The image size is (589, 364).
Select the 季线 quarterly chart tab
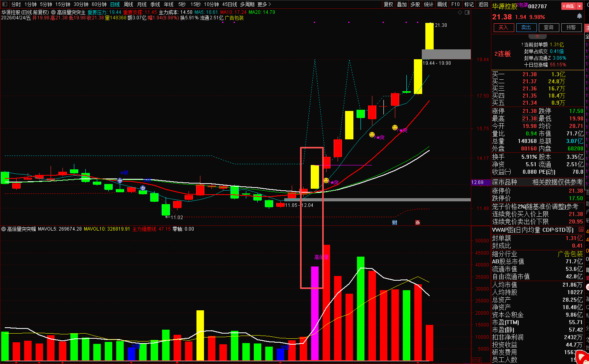(155, 4)
